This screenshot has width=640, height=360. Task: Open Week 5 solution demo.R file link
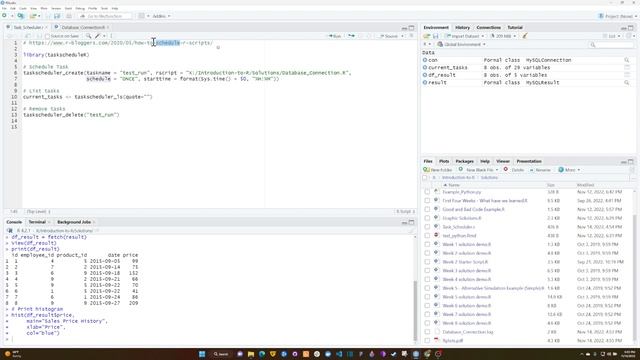[467, 297]
